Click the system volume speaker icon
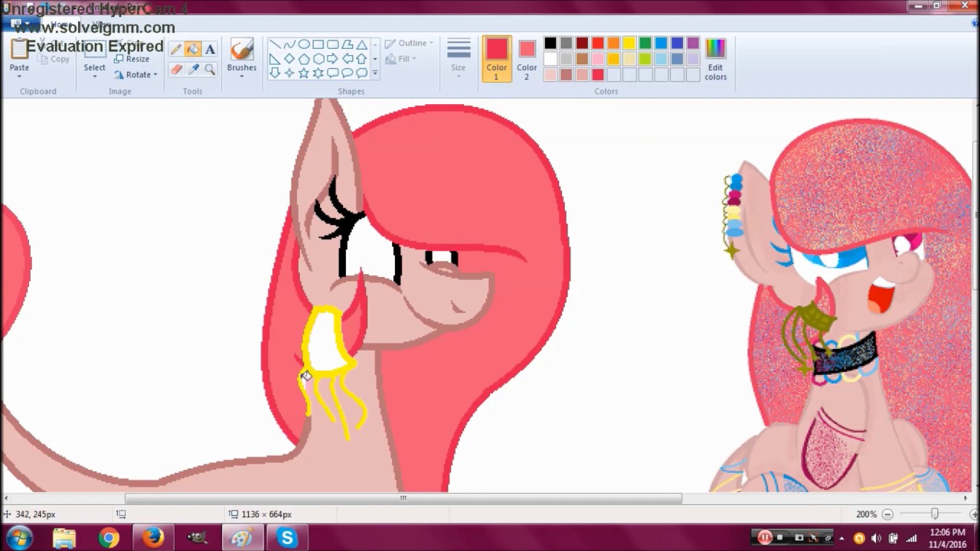 [x=876, y=538]
